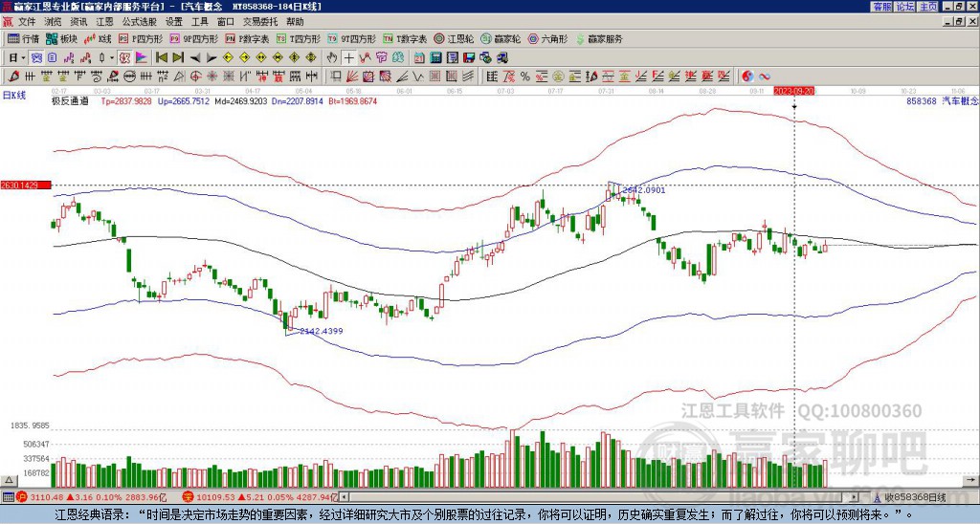Open the 公式选股 menu

click(x=140, y=22)
